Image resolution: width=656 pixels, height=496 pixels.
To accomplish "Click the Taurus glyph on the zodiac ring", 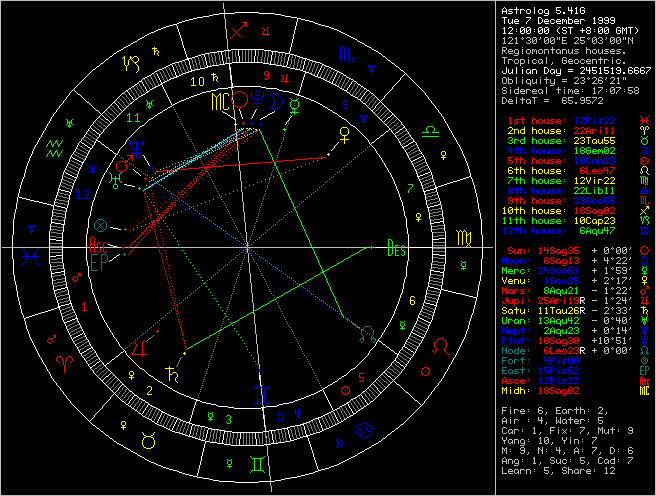I will pos(147,439).
